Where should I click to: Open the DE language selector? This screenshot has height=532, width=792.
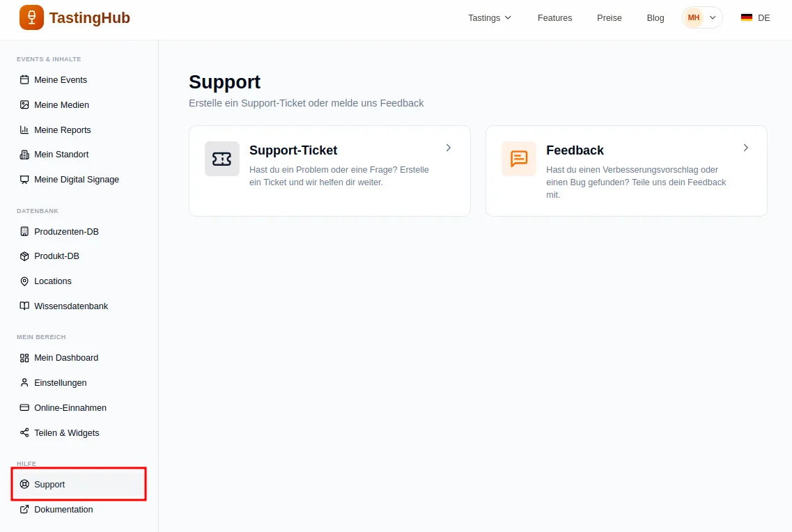click(755, 18)
